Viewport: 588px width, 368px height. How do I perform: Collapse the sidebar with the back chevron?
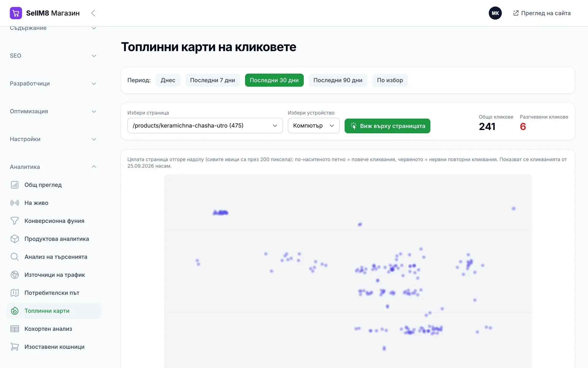tap(93, 13)
